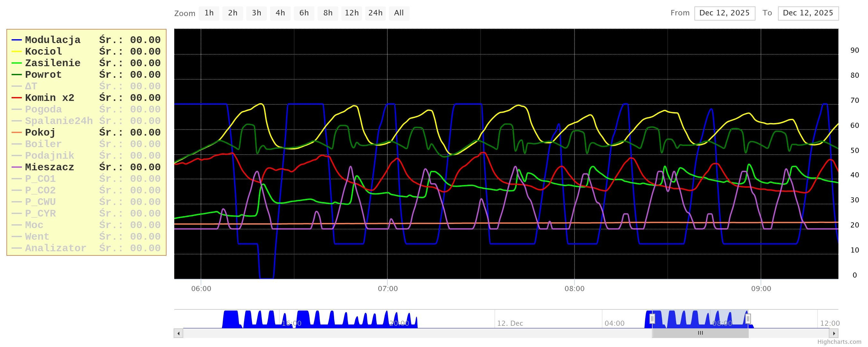
Task: Click the left scrollbar arrow
Action: (178, 334)
